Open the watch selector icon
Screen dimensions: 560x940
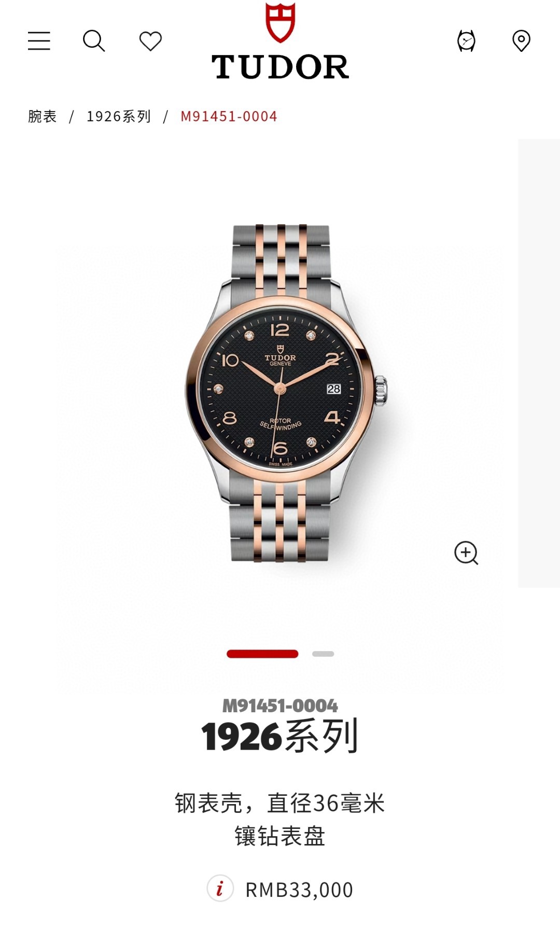click(x=466, y=40)
